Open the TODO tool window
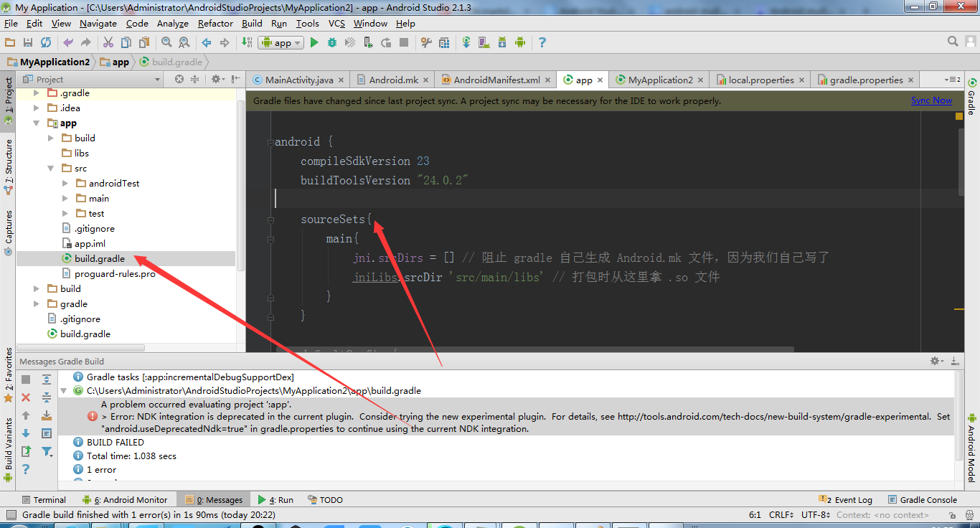Image resolution: width=980 pixels, height=528 pixels. click(325, 500)
